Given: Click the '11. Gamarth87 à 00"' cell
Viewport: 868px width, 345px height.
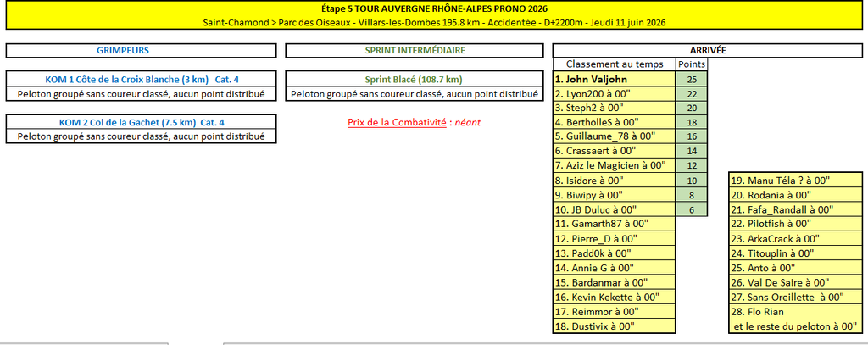Looking at the screenshot, I should point(615,224).
